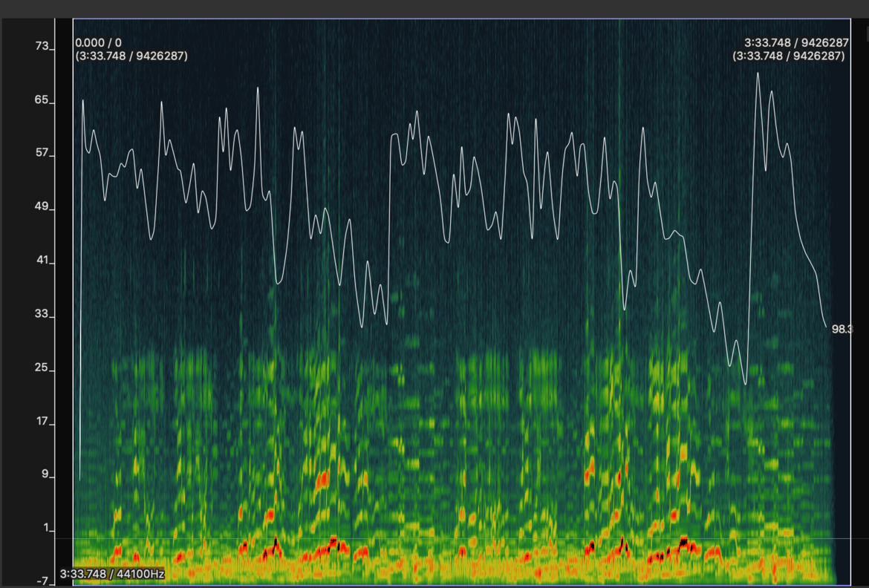The image size is (869, 588).
Task: Click the thin horizontal line crossing the spectrogram
Action: (446, 538)
